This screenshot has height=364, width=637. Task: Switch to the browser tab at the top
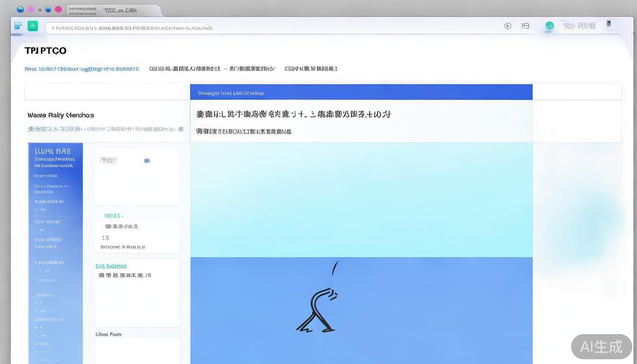(114, 9)
